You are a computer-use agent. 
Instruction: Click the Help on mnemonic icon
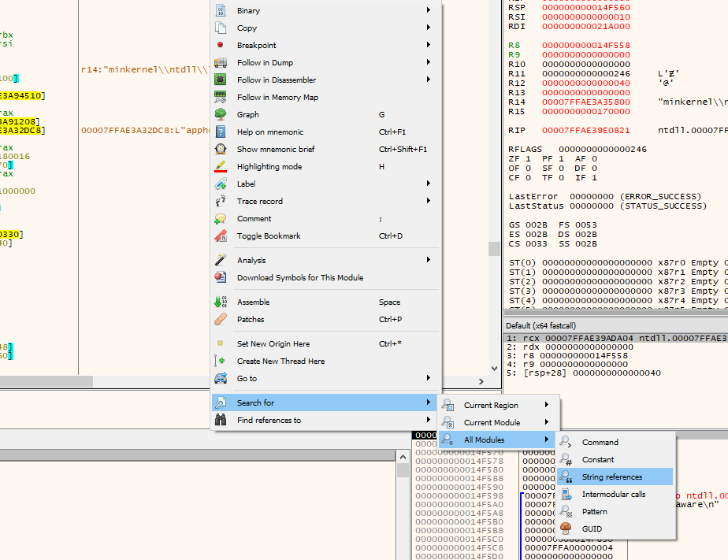[x=221, y=132]
